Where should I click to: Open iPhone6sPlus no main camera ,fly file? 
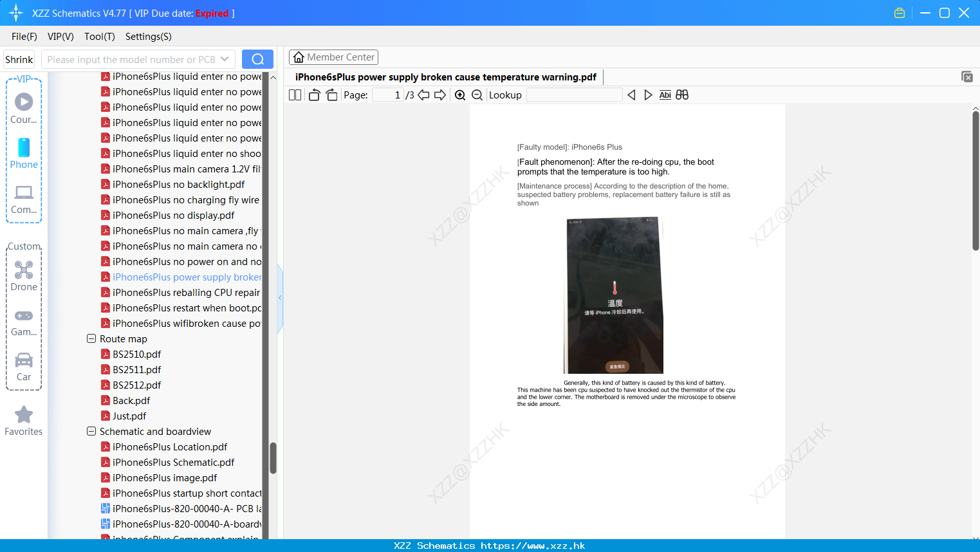tap(181, 231)
